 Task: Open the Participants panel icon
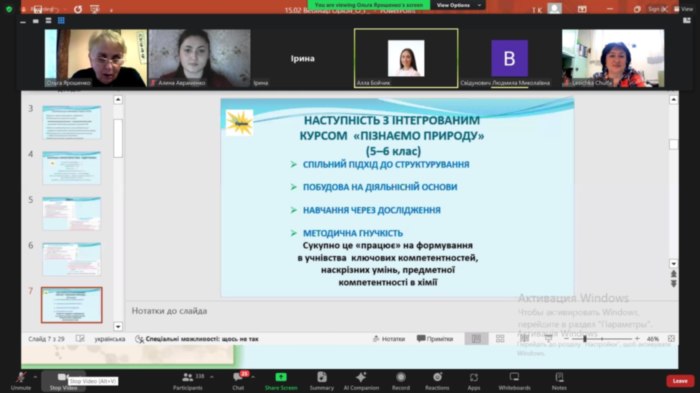pos(188,377)
